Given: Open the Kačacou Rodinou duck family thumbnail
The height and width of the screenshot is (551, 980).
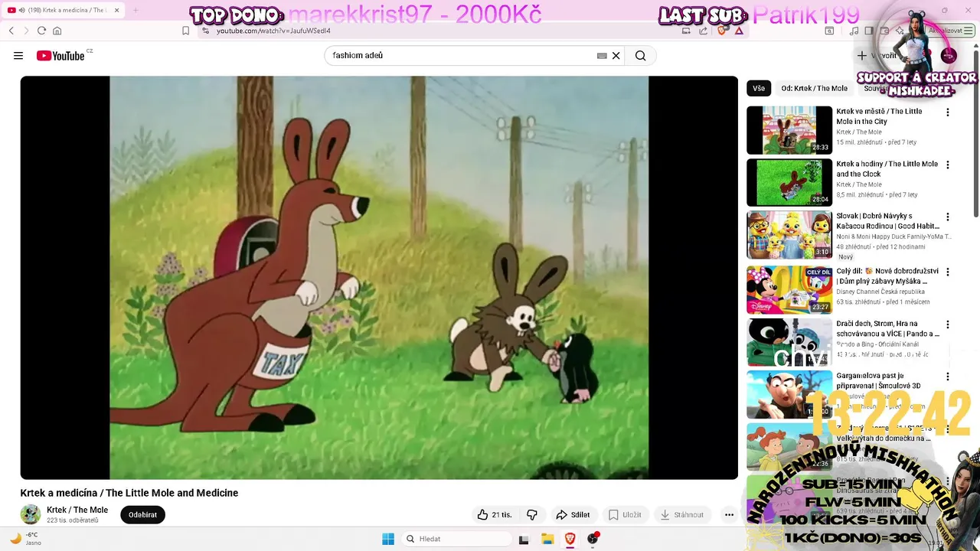Looking at the screenshot, I should 789,236.
